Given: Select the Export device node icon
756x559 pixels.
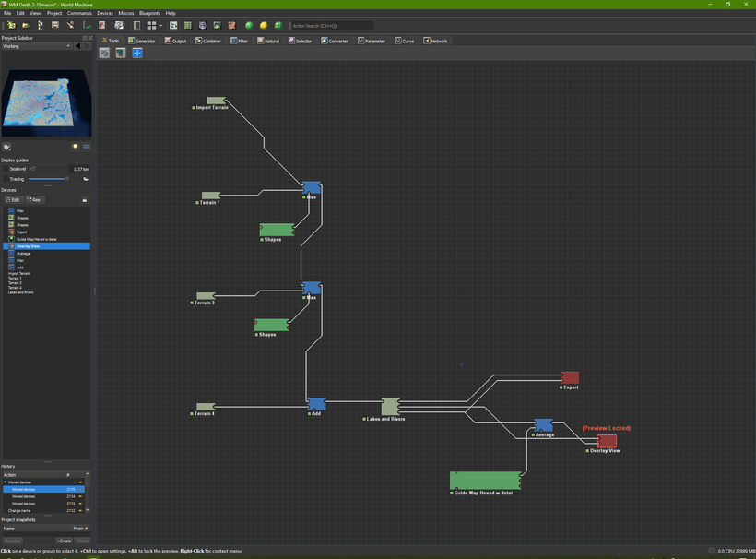Looking at the screenshot, I should pos(570,377).
